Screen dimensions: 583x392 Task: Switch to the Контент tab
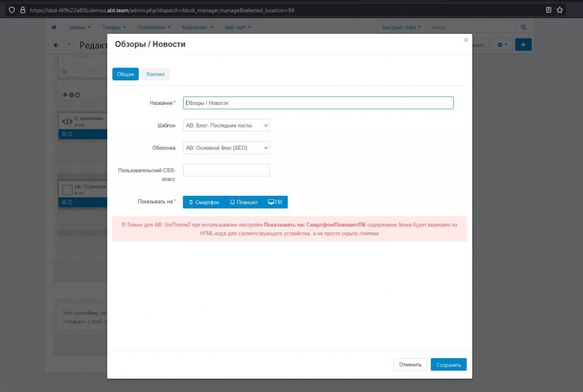(x=156, y=75)
